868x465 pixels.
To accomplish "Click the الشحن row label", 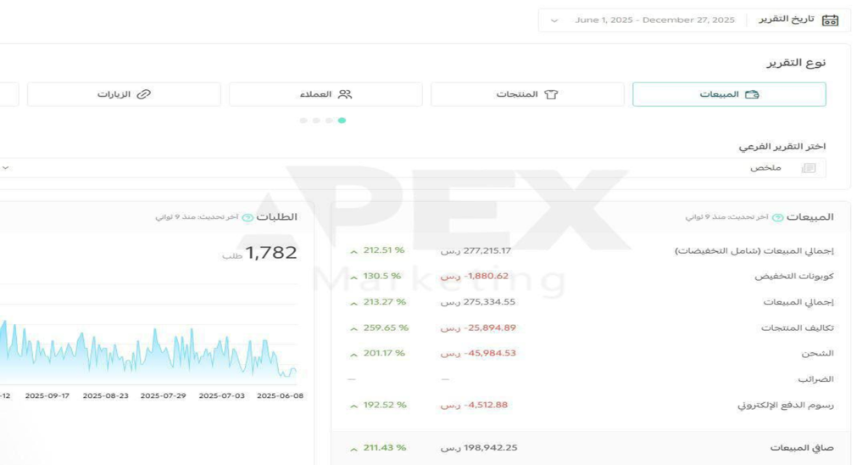I will click(x=818, y=354).
